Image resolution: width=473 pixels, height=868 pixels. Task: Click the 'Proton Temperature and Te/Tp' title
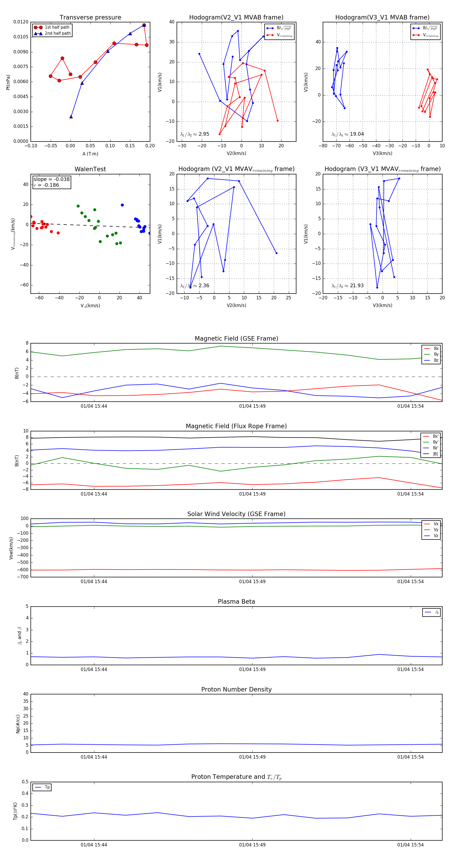pos(236,777)
